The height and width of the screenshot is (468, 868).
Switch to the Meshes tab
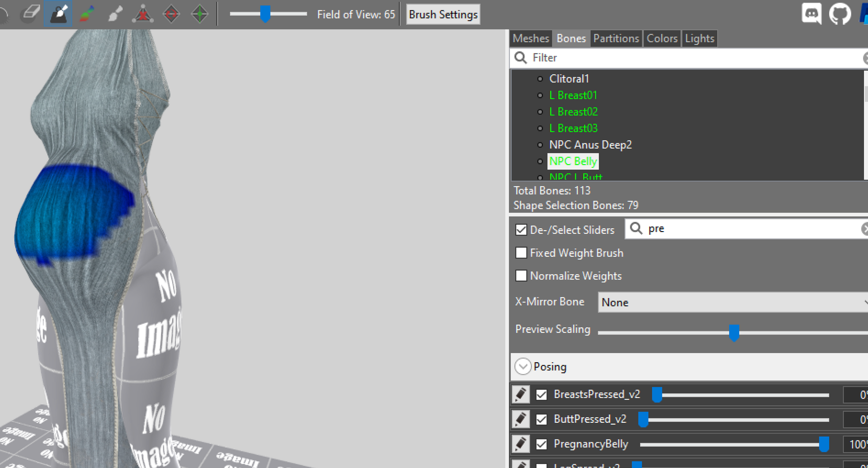click(531, 38)
